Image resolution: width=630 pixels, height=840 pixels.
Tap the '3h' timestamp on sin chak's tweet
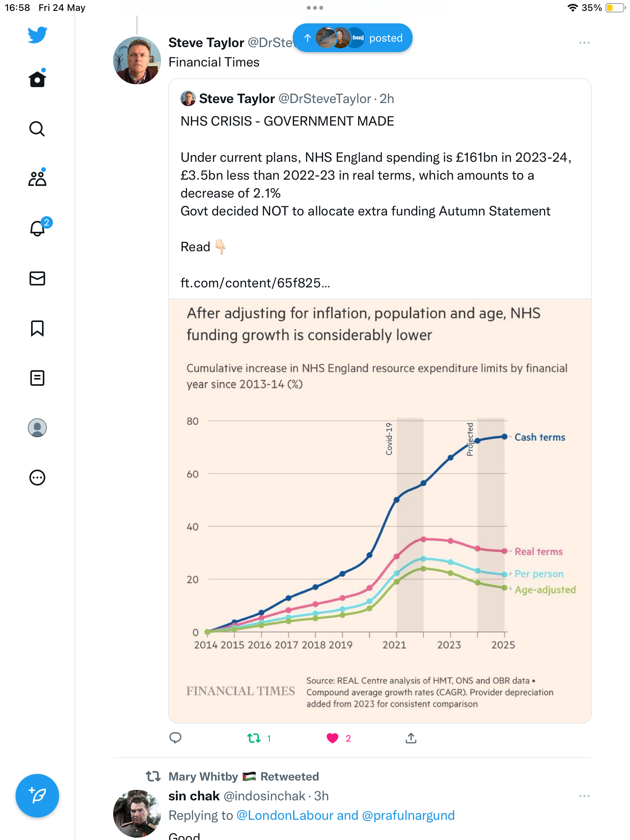click(x=321, y=796)
